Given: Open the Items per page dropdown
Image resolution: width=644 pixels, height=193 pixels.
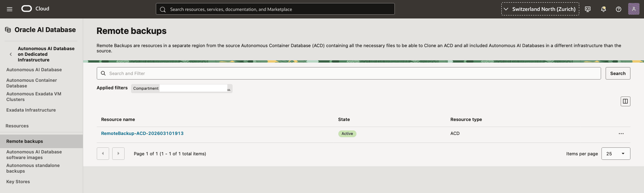Looking at the screenshot, I should tap(616, 153).
